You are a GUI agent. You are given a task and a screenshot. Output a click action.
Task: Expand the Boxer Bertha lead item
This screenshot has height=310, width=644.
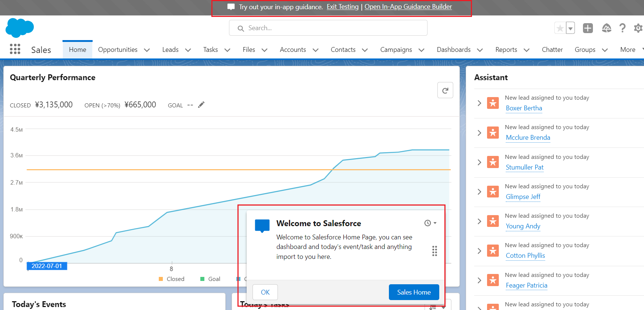(x=479, y=103)
